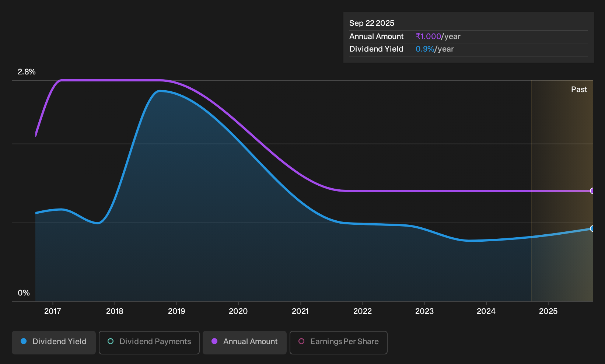Enable the Earnings Per Share series
Viewport: 605px width, 364px height.
click(339, 342)
